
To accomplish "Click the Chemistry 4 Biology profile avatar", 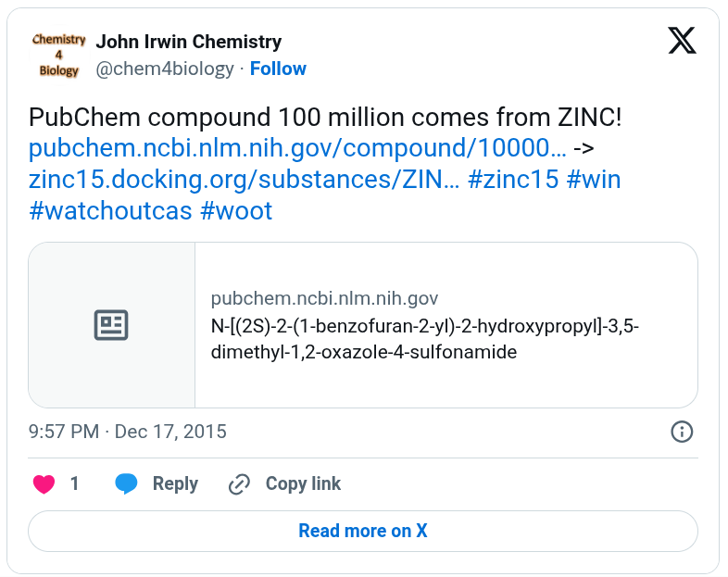I will click(59, 55).
